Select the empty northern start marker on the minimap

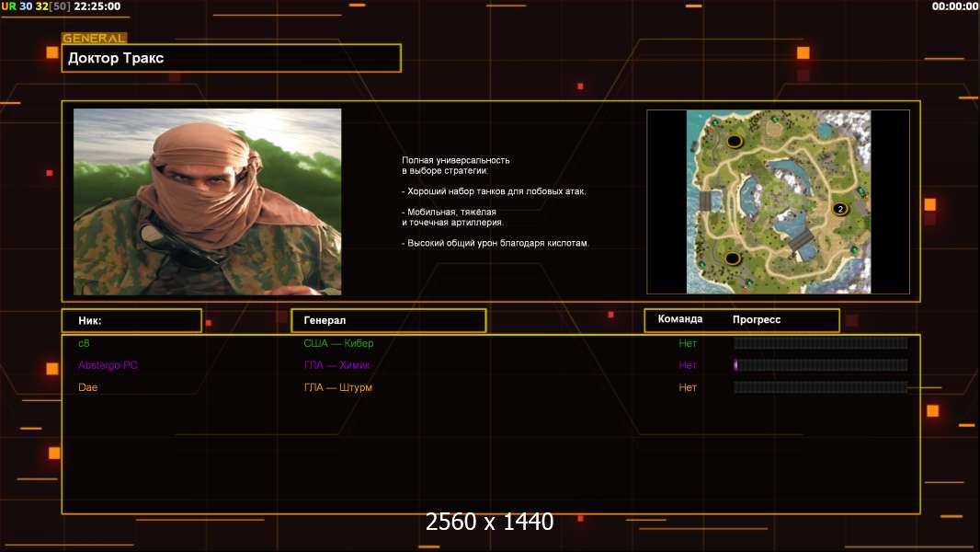click(735, 141)
